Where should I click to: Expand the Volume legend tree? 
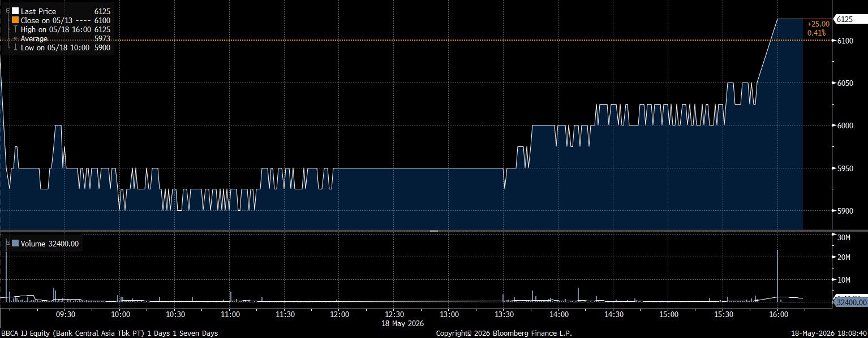coord(8,243)
